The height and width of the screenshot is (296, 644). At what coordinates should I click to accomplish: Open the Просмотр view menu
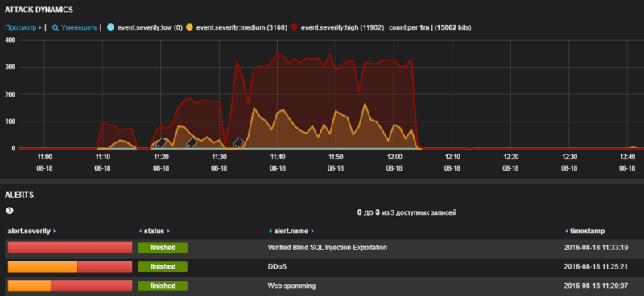[x=23, y=27]
